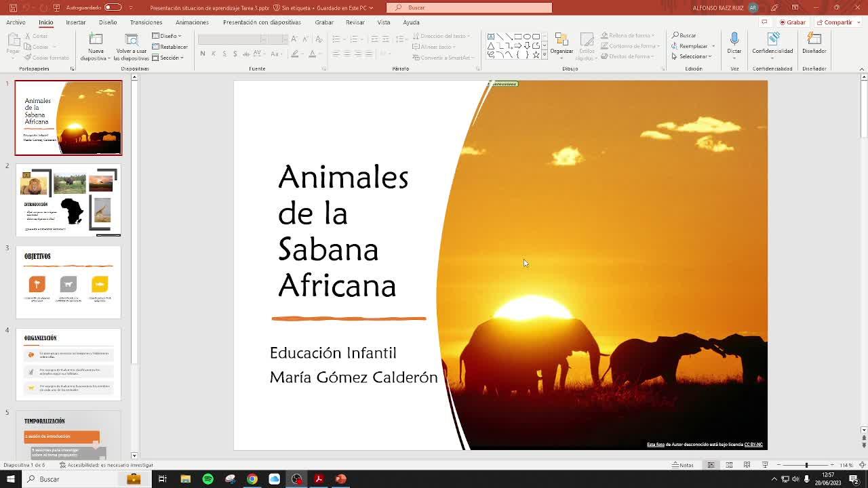Click the Nueva diapositiva icon
868x488 pixels.
[96, 40]
